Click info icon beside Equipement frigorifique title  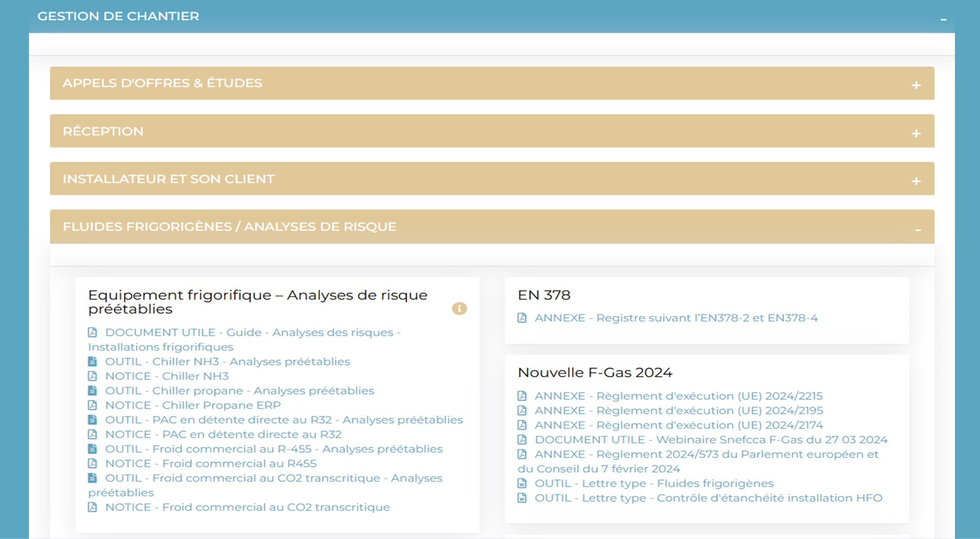(459, 309)
